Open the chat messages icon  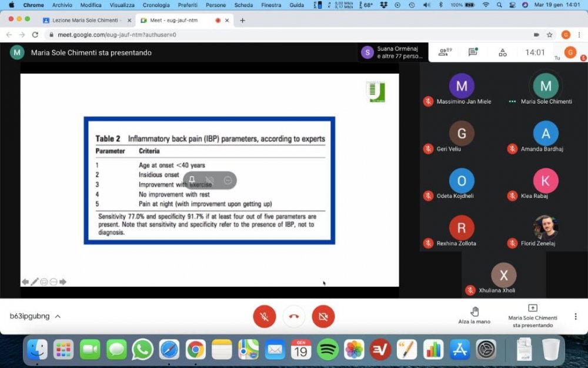point(473,52)
